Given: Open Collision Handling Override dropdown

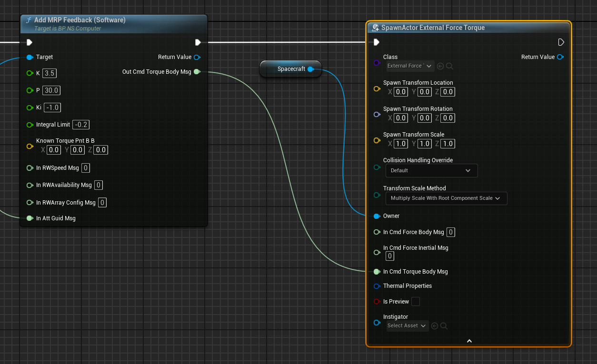Looking at the screenshot, I should tap(431, 170).
